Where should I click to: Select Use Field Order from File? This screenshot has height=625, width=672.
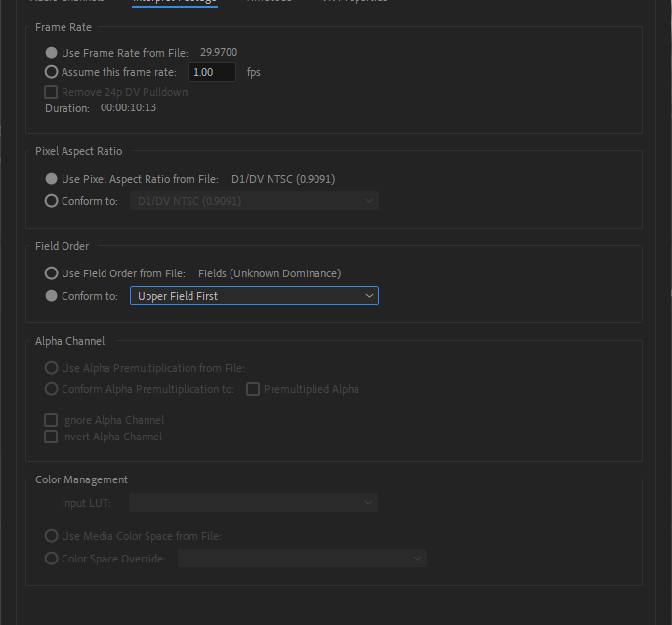pyautogui.click(x=52, y=273)
